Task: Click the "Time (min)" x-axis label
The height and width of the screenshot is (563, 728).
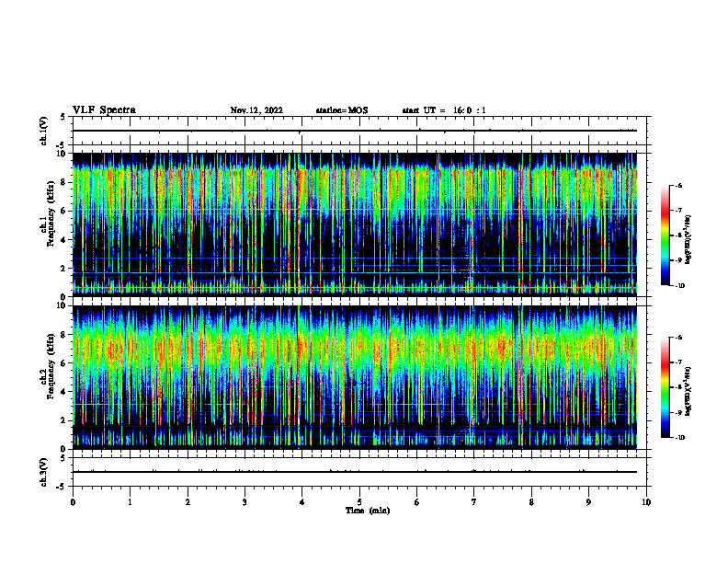Action: pos(368,511)
